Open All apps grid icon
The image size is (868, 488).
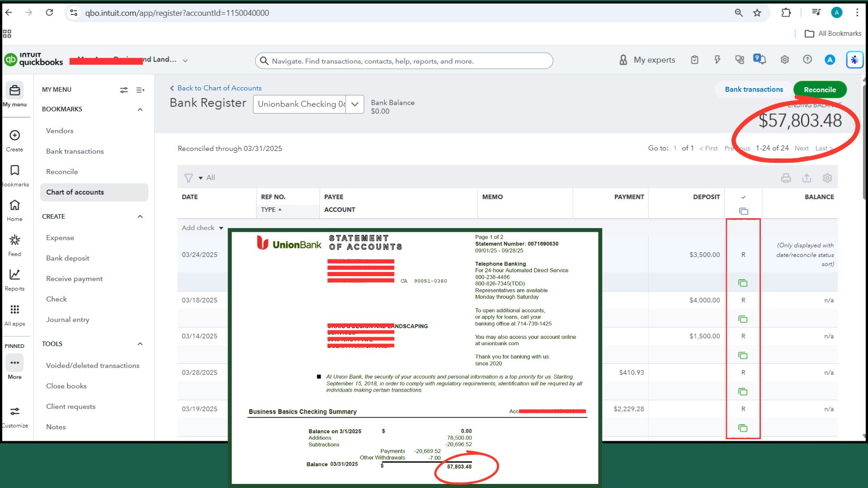coord(14,310)
